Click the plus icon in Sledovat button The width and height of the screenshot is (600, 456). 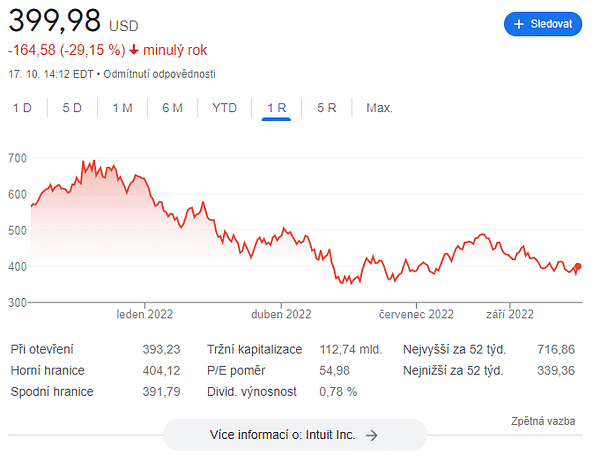(518, 24)
